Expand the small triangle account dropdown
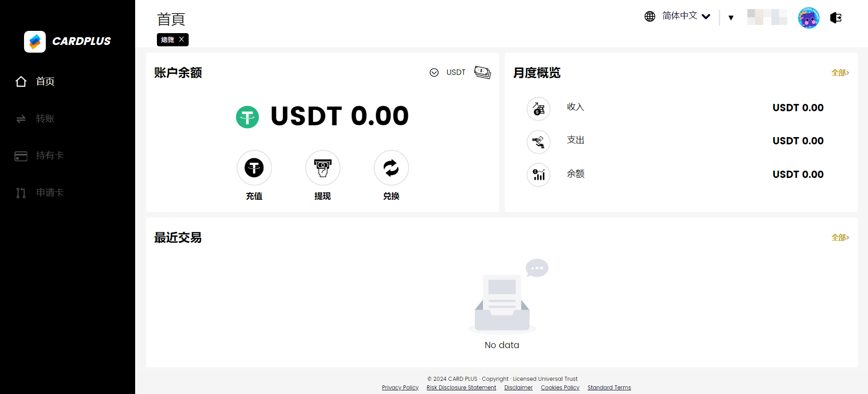 [731, 18]
